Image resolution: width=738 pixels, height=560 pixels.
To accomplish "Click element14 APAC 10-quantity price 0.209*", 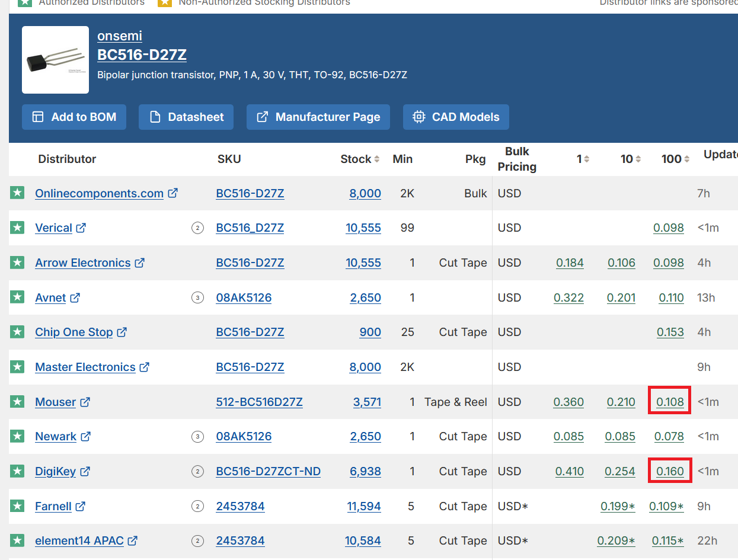I will [x=616, y=540].
